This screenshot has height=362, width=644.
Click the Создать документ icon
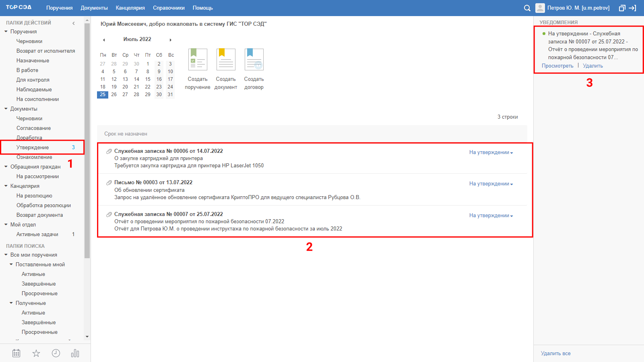coord(226,60)
